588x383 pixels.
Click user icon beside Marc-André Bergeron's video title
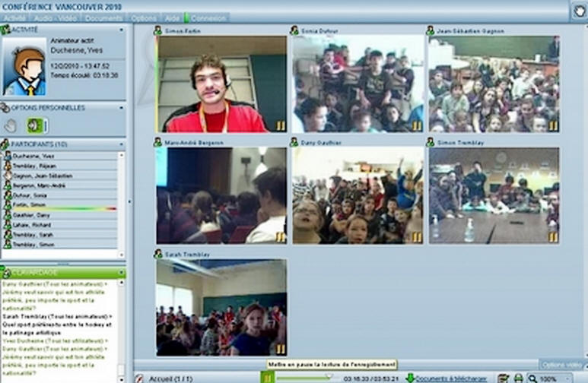(x=158, y=142)
